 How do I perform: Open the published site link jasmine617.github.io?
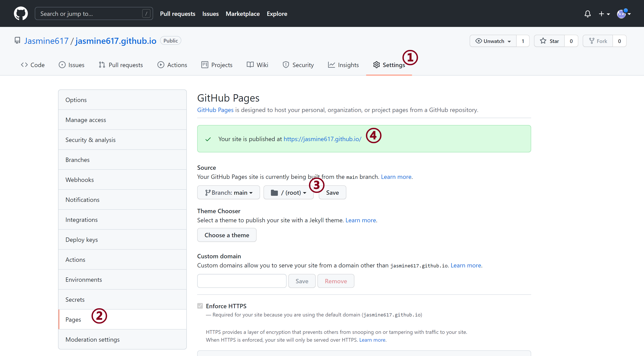[x=322, y=139]
